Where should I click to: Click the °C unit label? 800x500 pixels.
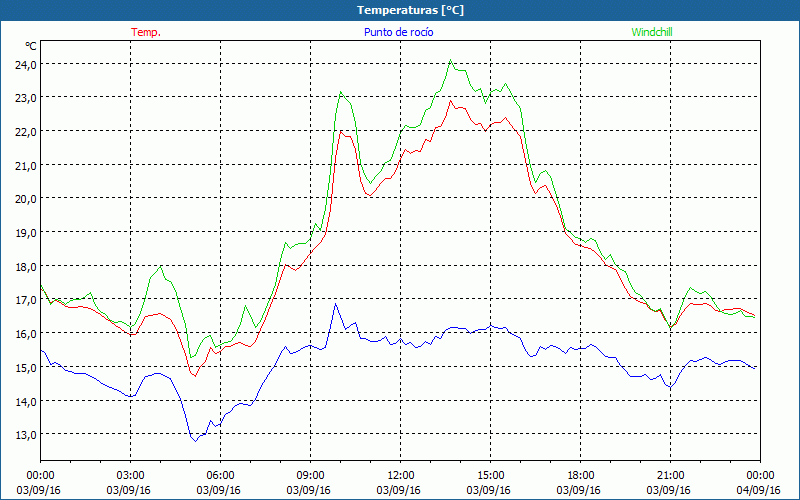(x=31, y=46)
